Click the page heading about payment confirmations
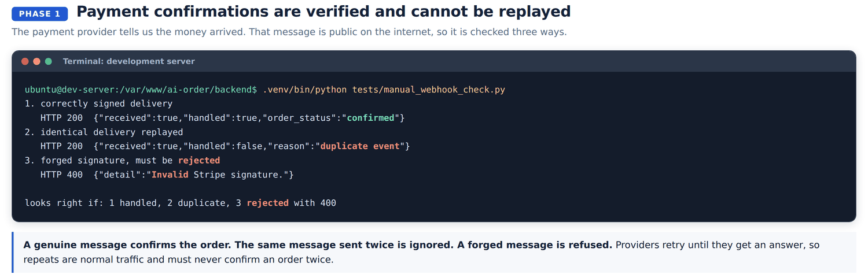This screenshot has height=278, width=868. point(323,12)
